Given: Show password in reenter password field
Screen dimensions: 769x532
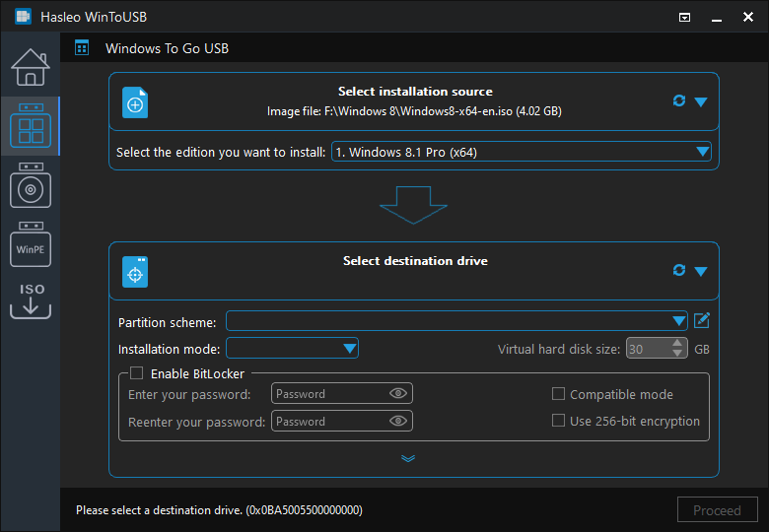Looking at the screenshot, I should [x=397, y=421].
